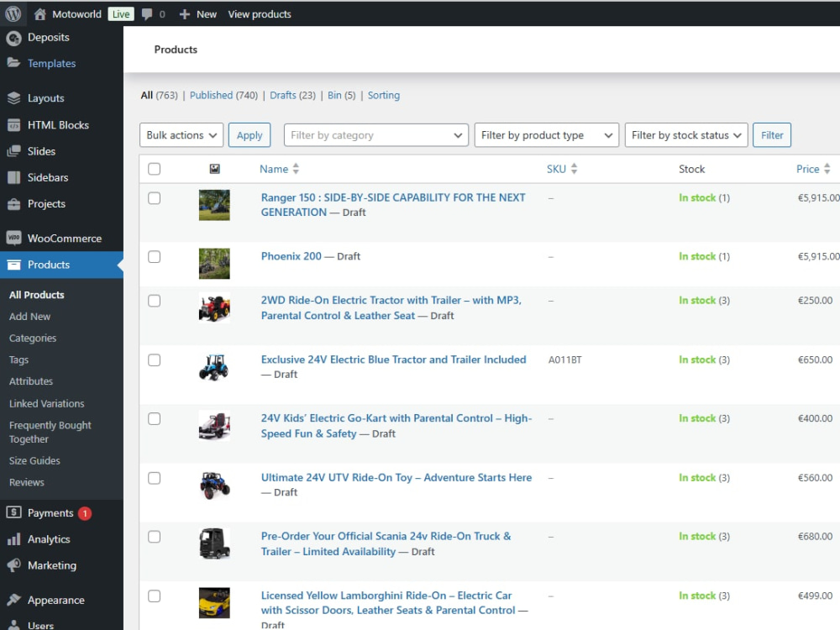The height and width of the screenshot is (630, 840).
Task: Click the A011BT SKU text
Action: [x=564, y=360]
